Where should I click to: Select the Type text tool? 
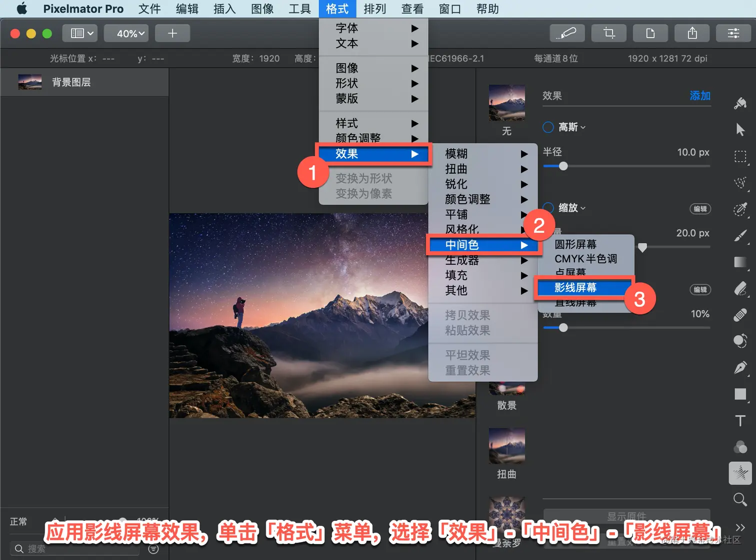740,420
